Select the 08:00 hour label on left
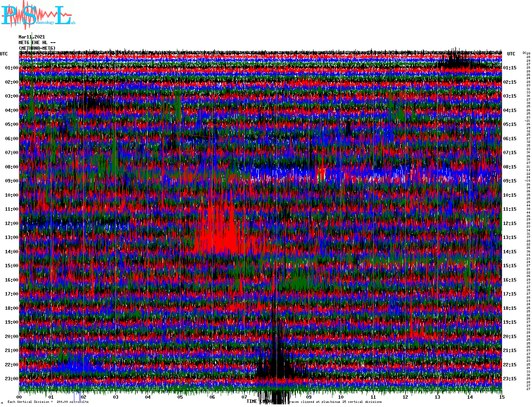532x407 pixels. (11, 167)
